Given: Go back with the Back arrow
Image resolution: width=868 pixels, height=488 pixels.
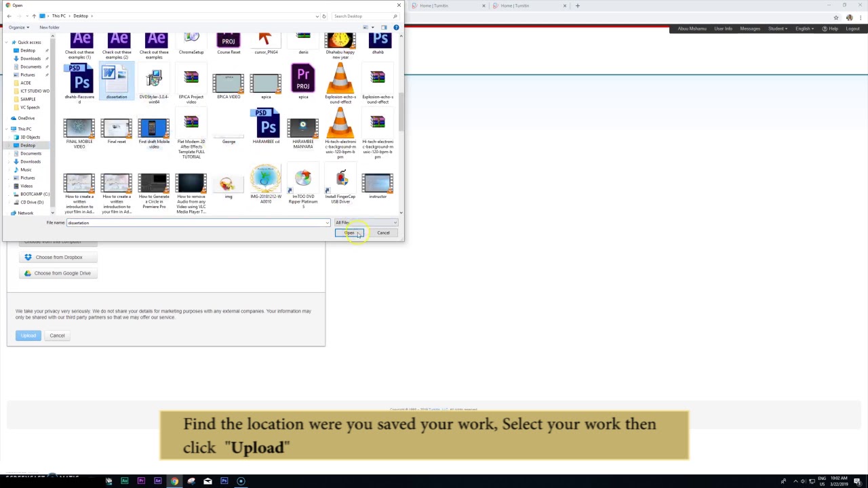Looking at the screenshot, I should [9, 16].
